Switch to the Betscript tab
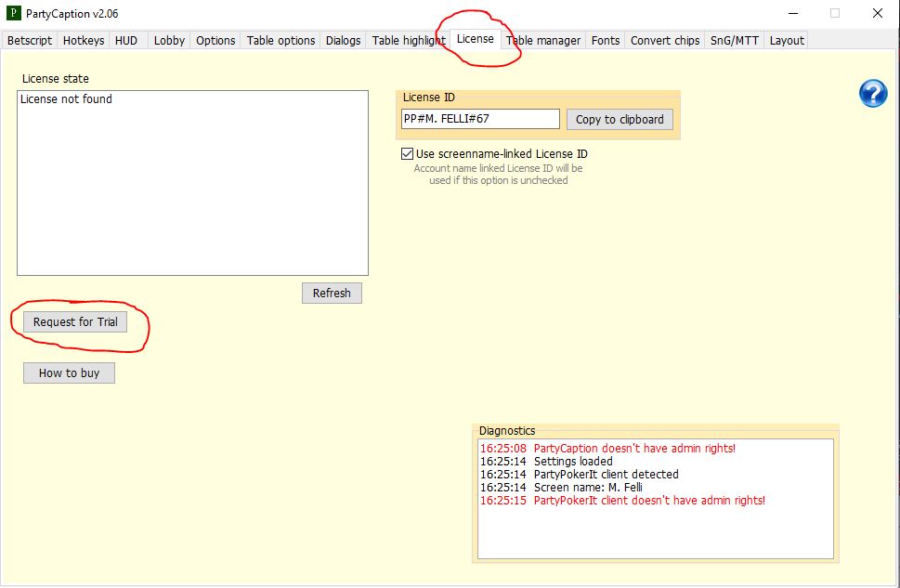The image size is (900, 588). coord(30,40)
